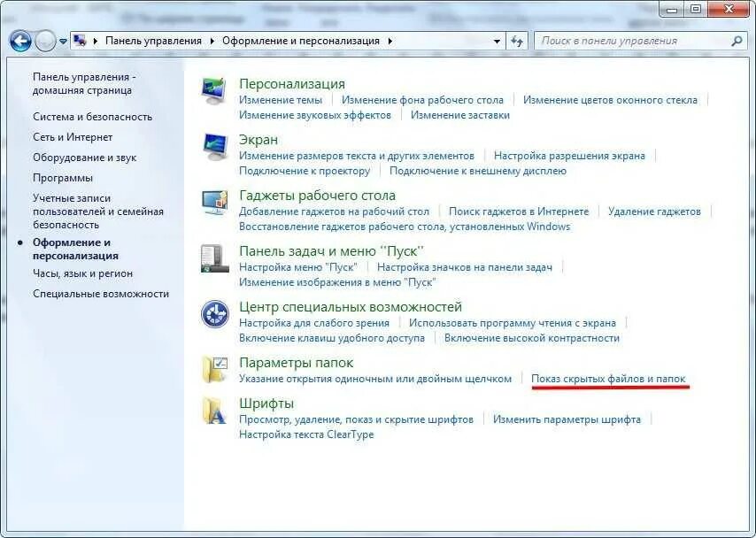Open Настройка разрешения экрана link
Viewport: 756px width, 538px height.
click(x=569, y=156)
